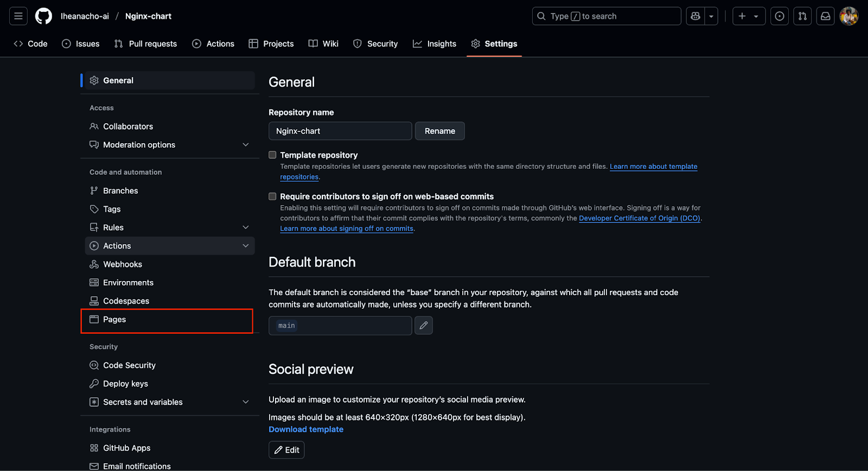This screenshot has width=868, height=471.
Task: Open the Nginx-chart repository breadcrumb link
Action: [148, 16]
